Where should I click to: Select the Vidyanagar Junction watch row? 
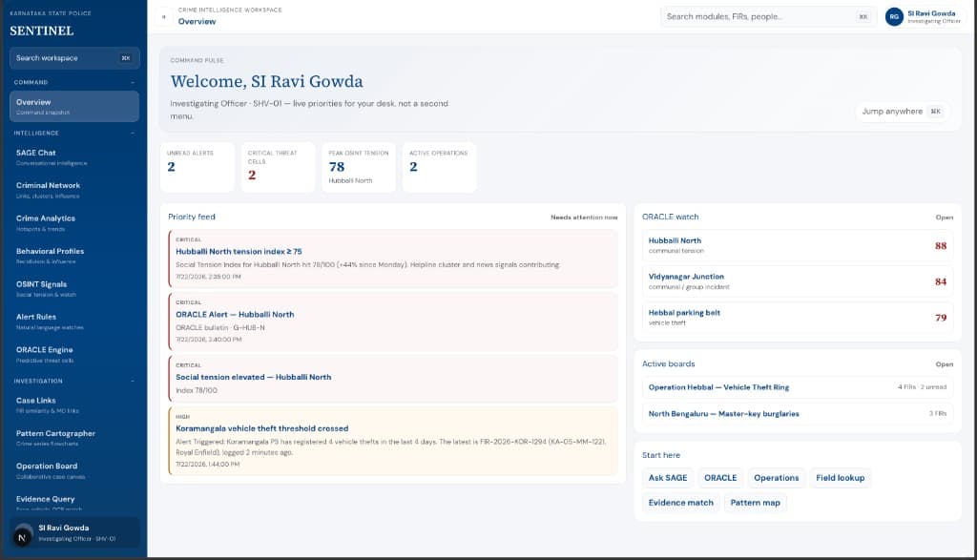pos(798,281)
